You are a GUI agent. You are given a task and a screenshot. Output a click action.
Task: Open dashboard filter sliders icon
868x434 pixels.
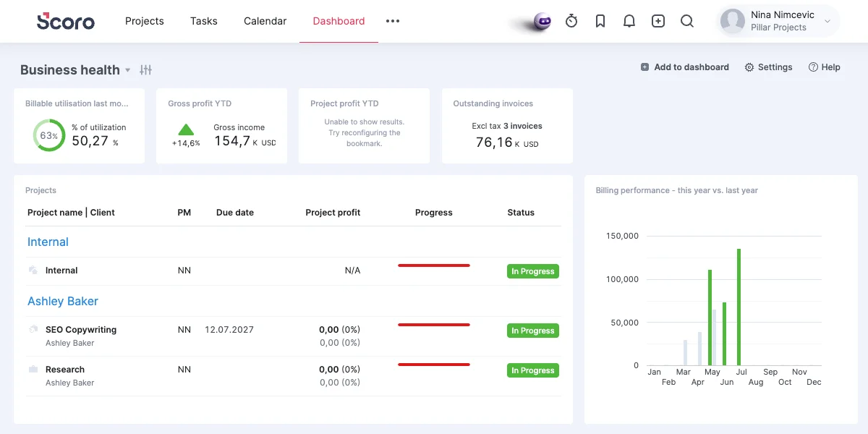(x=146, y=70)
